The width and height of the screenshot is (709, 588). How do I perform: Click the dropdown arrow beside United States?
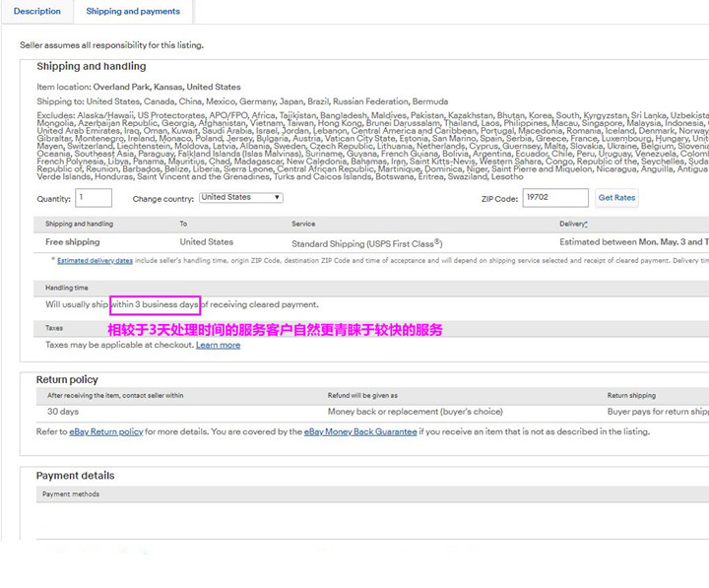[277, 198]
